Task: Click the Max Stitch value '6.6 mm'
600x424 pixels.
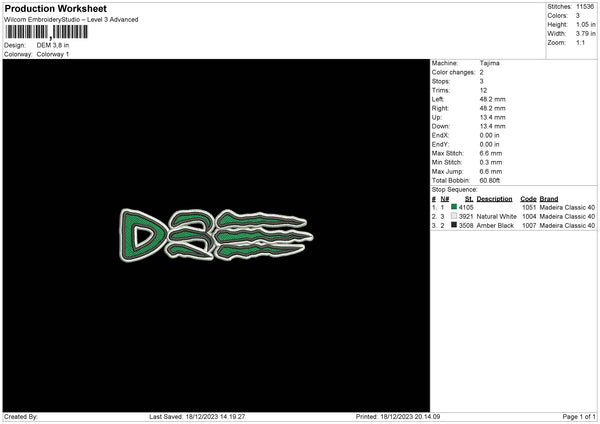Action: click(x=491, y=153)
